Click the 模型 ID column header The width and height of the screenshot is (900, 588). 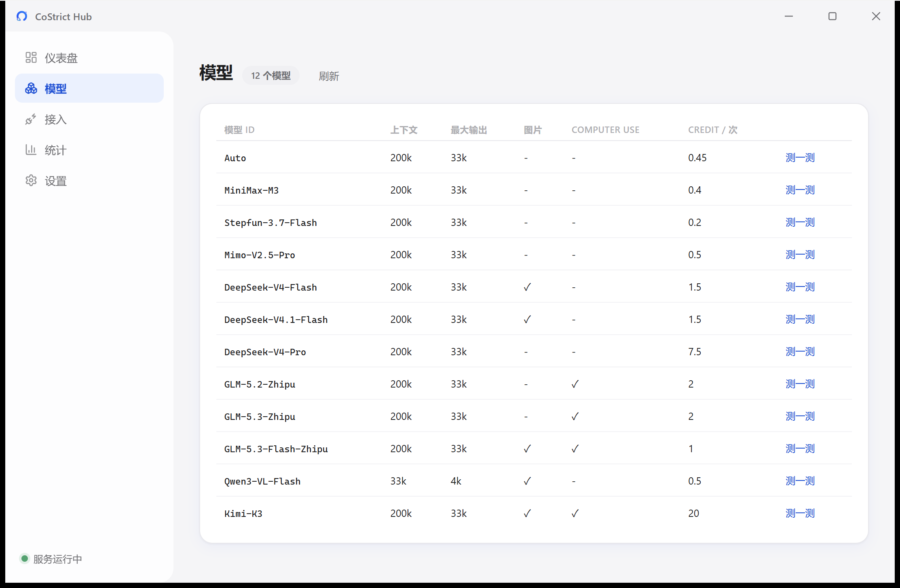[239, 130]
